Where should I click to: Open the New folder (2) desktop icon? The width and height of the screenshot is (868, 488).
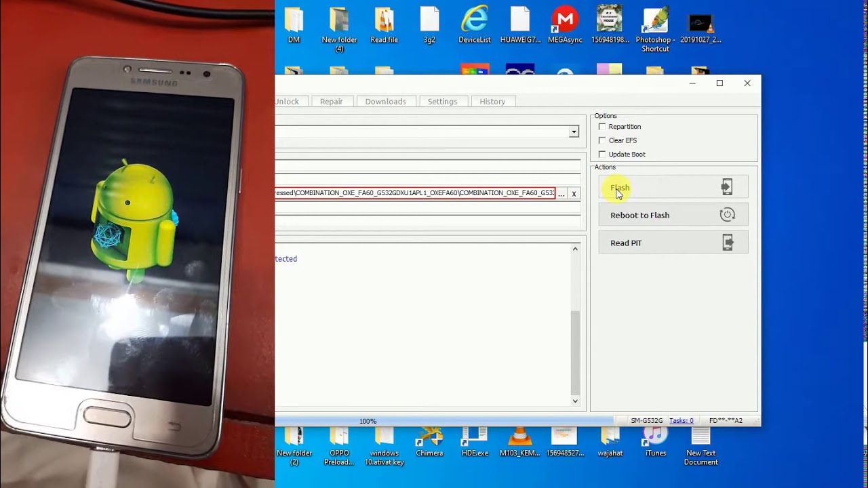[x=294, y=446]
